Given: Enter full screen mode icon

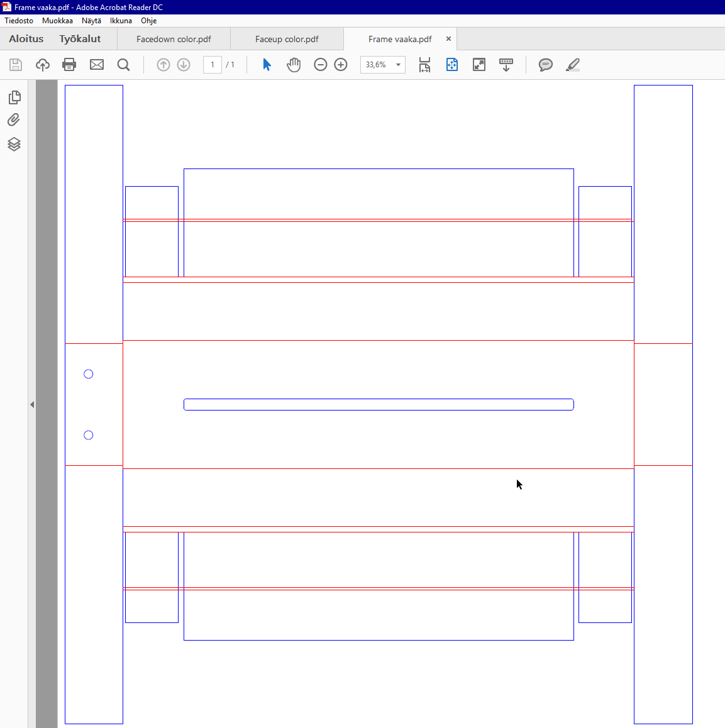Looking at the screenshot, I should 479,65.
